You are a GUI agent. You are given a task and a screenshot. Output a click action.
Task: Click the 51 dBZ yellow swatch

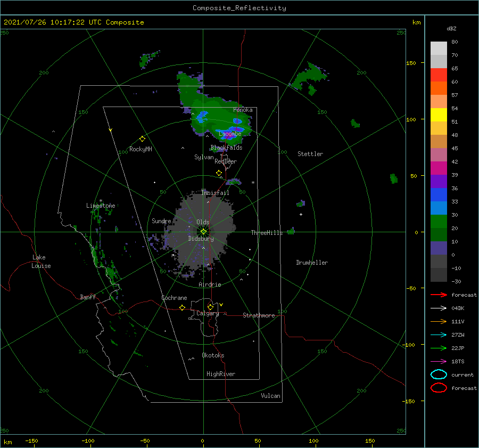(439, 115)
